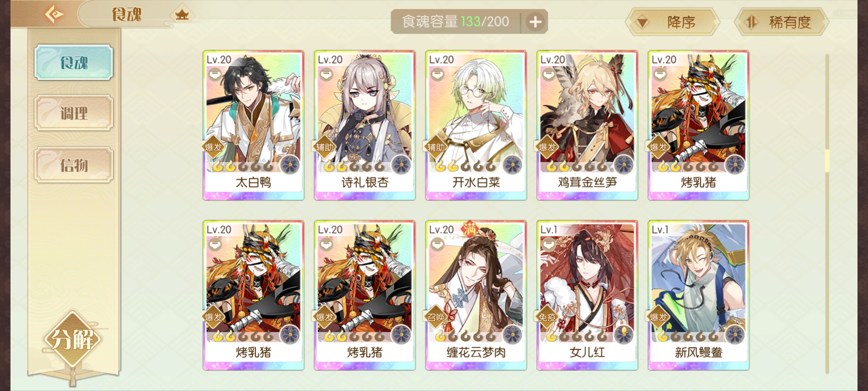This screenshot has height=391, width=868.
Task: Toggle the bowl marker on 女儿红 card
Action: pos(549,245)
